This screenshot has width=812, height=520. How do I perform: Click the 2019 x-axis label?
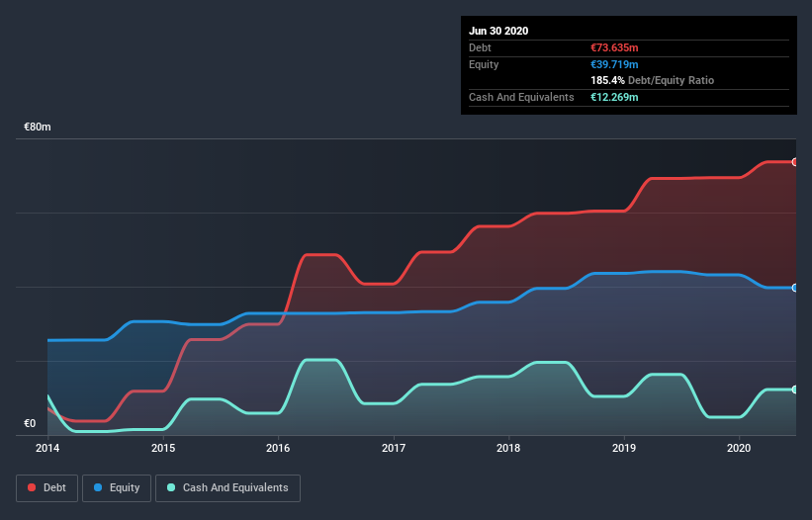[x=624, y=448]
